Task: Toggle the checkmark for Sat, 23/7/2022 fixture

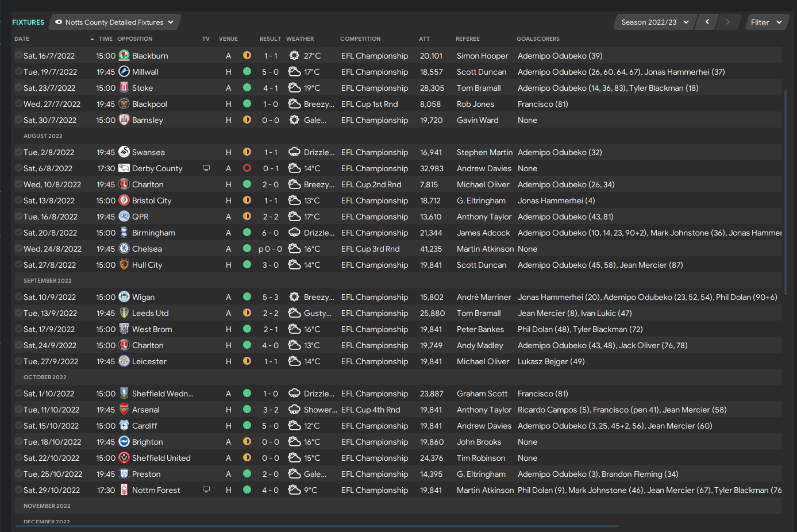Action: tap(18, 88)
